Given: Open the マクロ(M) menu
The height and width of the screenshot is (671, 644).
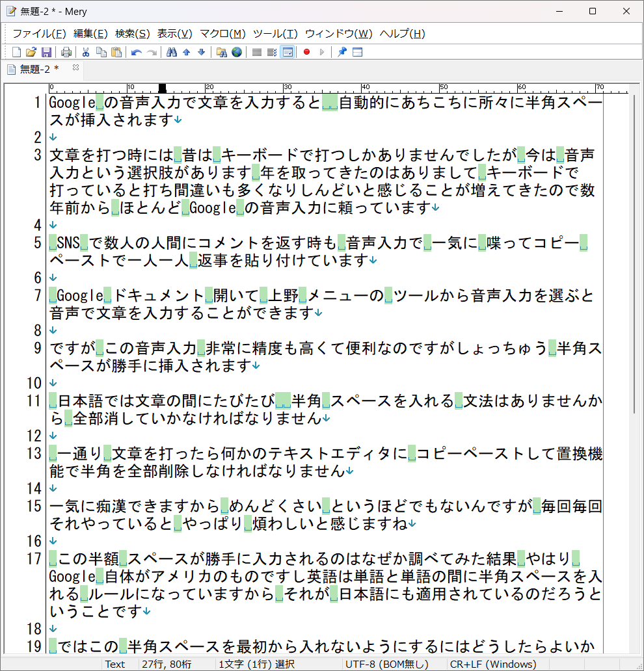Looking at the screenshot, I should click(222, 33).
